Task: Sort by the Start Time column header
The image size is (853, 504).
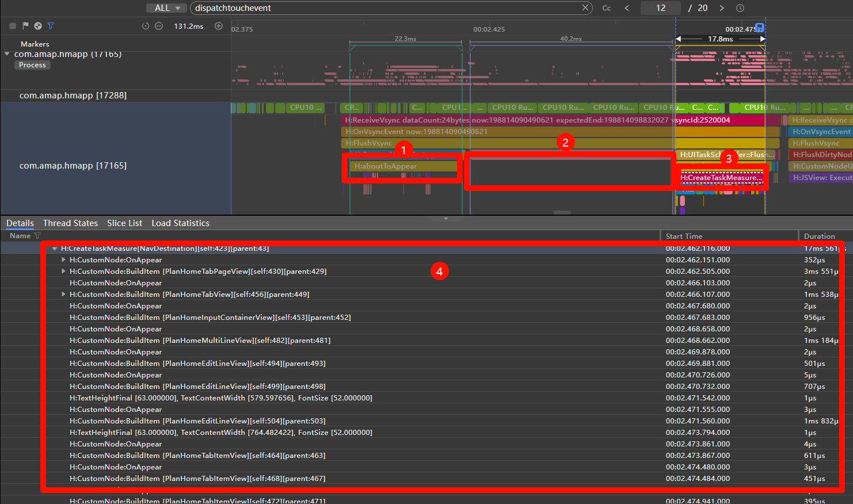Action: pyautogui.click(x=684, y=236)
